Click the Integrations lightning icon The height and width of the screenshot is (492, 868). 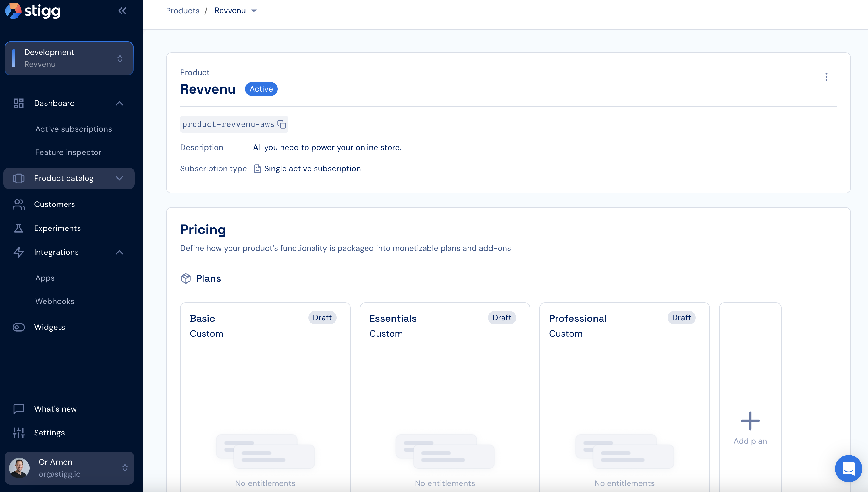(18, 252)
